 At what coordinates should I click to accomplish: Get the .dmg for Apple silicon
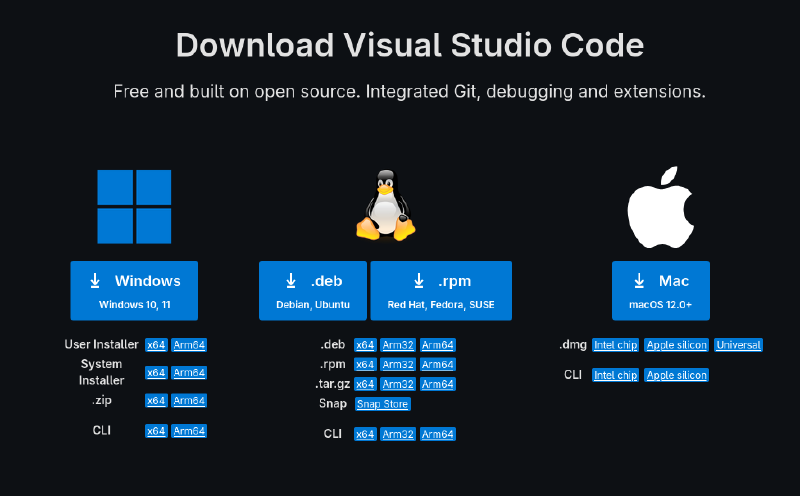tap(677, 345)
